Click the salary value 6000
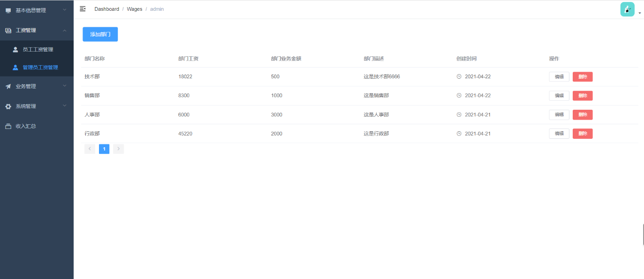Image resolution: width=644 pixels, height=279 pixels. (184, 114)
